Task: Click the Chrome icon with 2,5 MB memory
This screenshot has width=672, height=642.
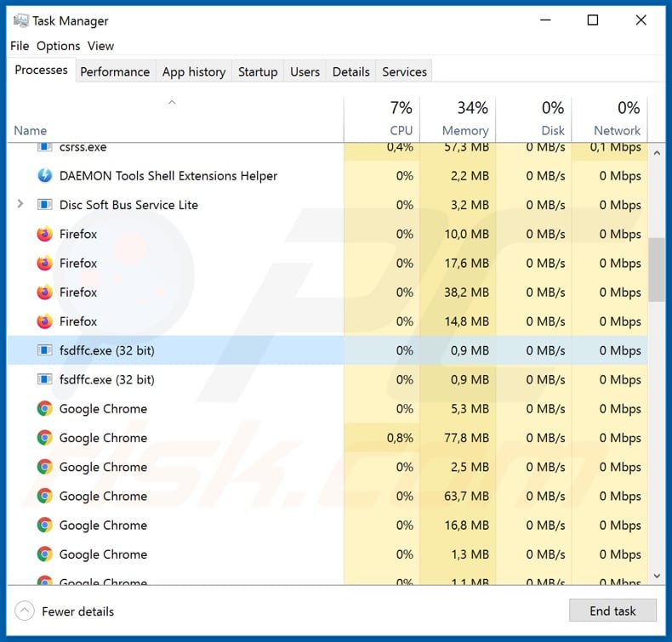Action: pyautogui.click(x=44, y=467)
